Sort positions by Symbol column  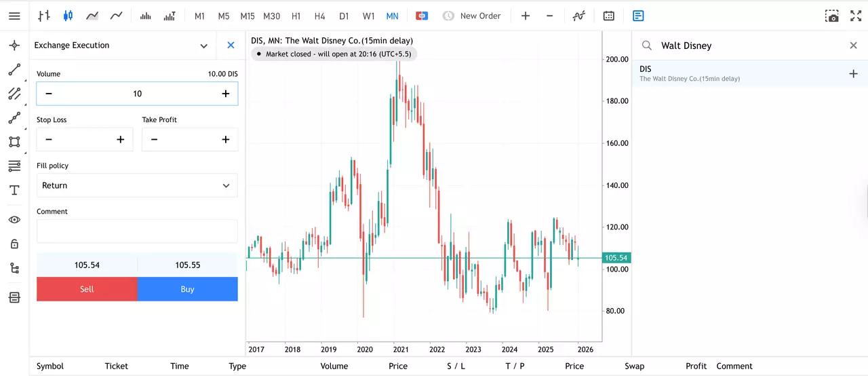coord(50,366)
